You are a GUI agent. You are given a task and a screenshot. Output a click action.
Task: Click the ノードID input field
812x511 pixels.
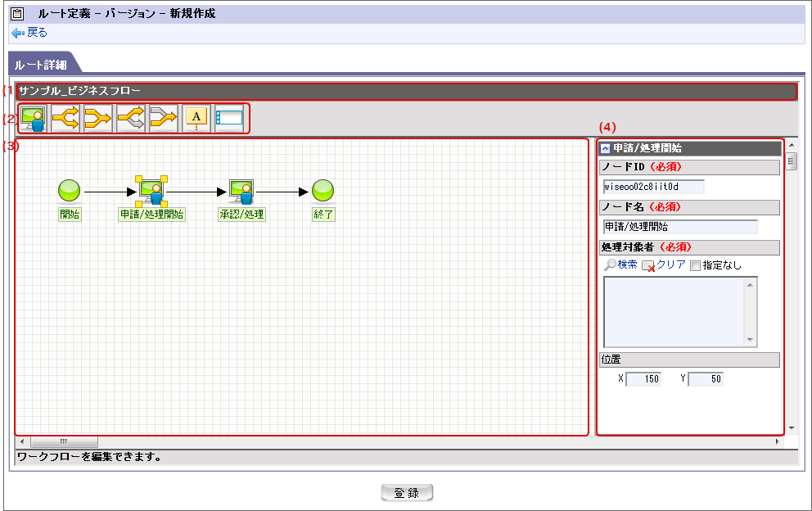(x=653, y=187)
